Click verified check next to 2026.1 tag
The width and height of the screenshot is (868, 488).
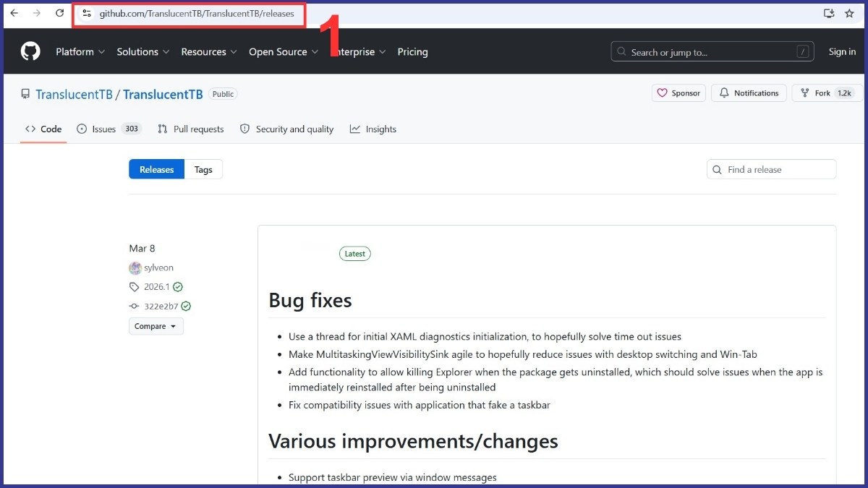[x=178, y=287]
